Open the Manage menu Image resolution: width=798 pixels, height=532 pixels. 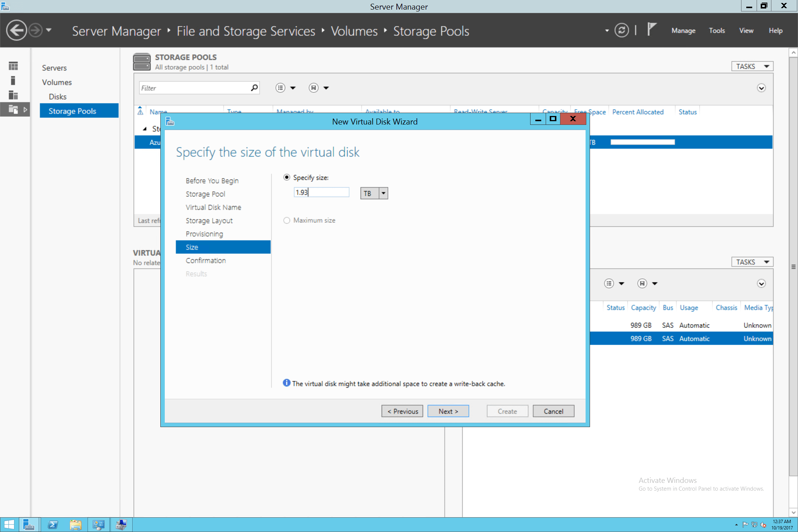[x=683, y=30]
